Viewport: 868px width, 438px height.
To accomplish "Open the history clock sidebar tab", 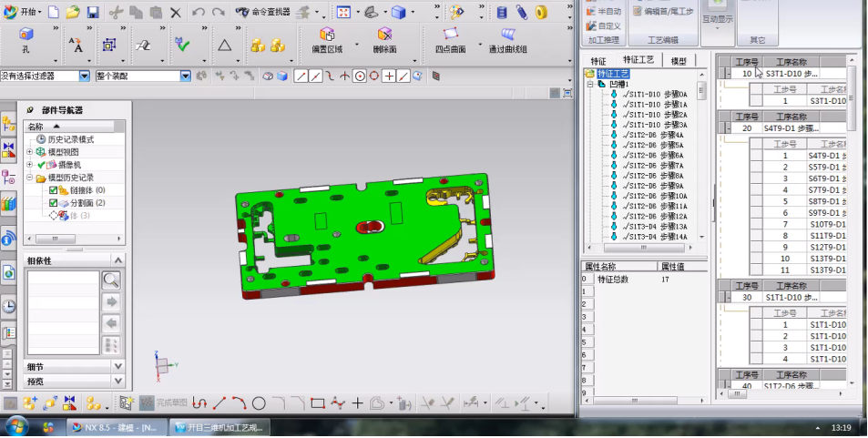I will coord(8,306).
